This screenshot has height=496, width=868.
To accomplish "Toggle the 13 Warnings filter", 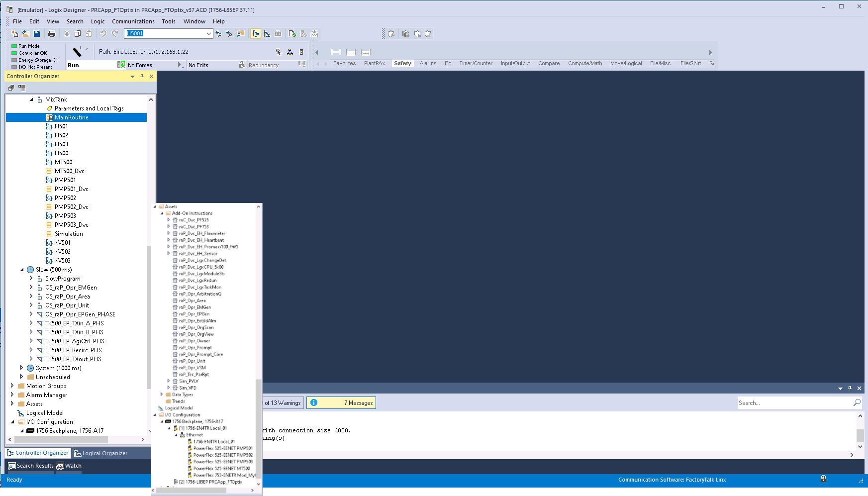I will point(283,402).
